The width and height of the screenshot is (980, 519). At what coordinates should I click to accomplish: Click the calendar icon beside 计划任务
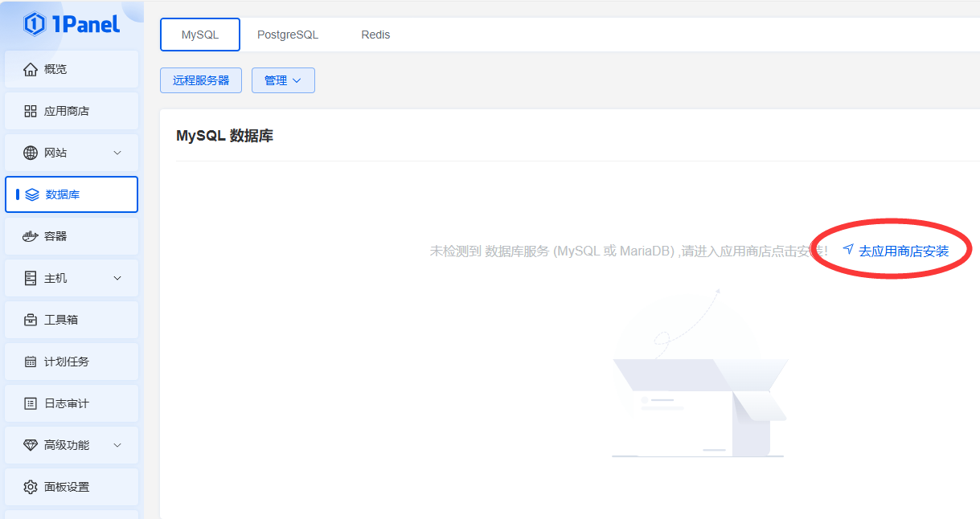(31, 362)
